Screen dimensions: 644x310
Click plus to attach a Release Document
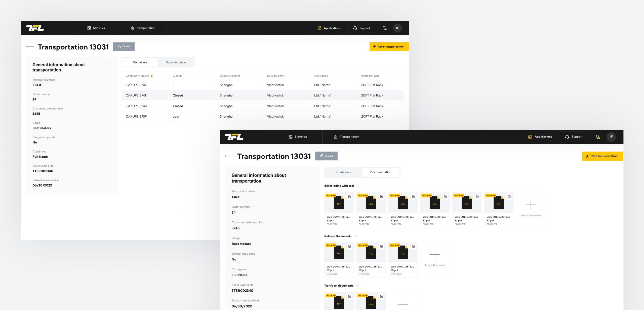[435, 255]
